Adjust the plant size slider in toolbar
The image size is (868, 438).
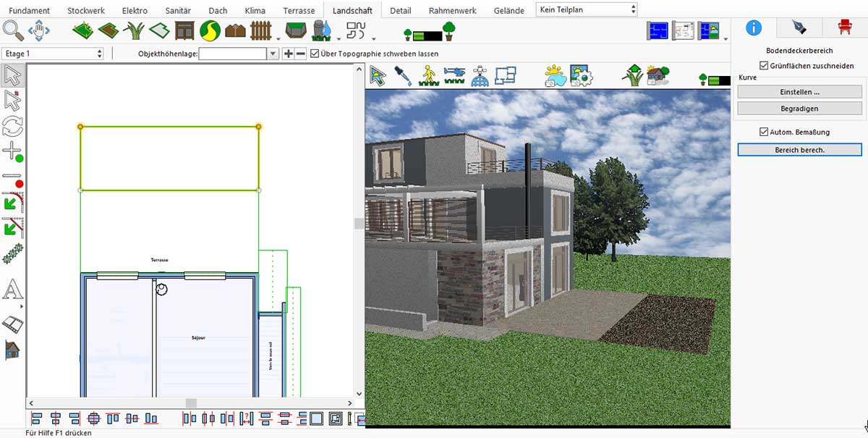click(x=427, y=33)
